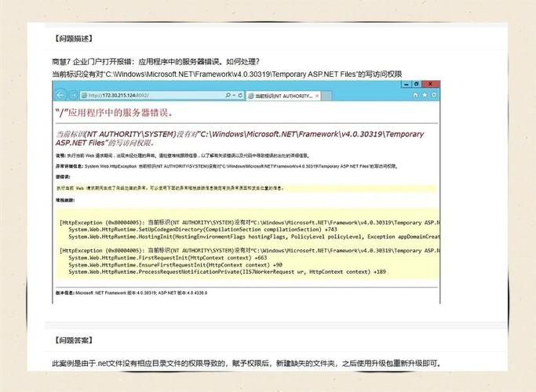536x392 pixels.
Task: Click the answer paragraph starting 此案例是由于
Action: [x=246, y=363]
